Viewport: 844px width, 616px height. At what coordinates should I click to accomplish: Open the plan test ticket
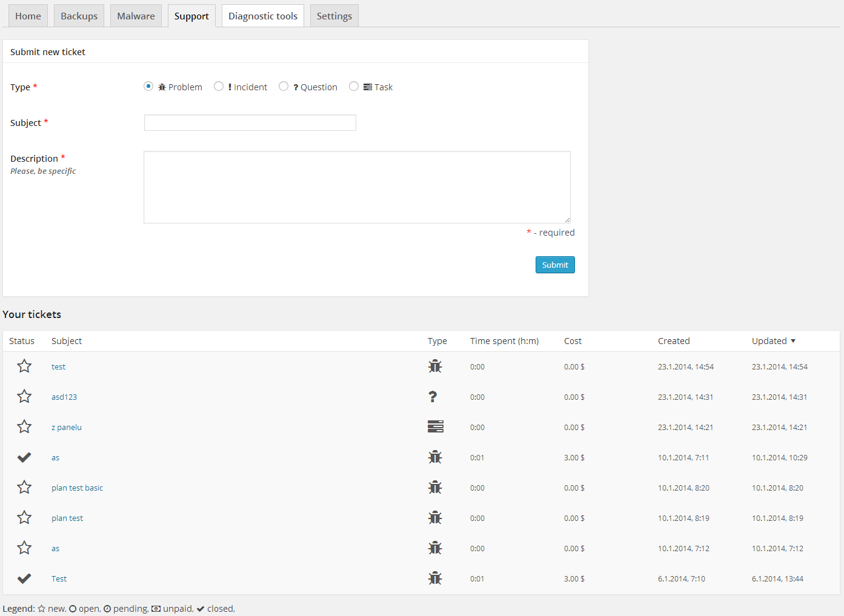click(67, 518)
